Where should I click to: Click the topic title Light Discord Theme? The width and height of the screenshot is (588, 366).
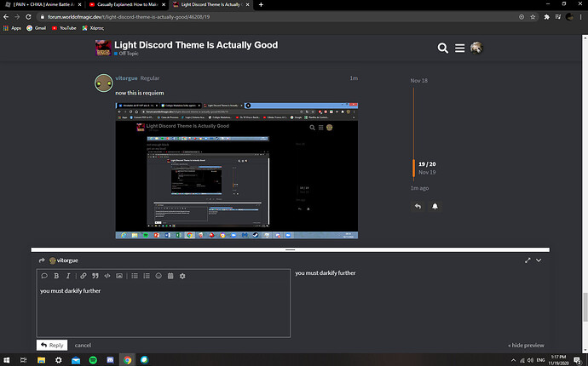tap(196, 45)
